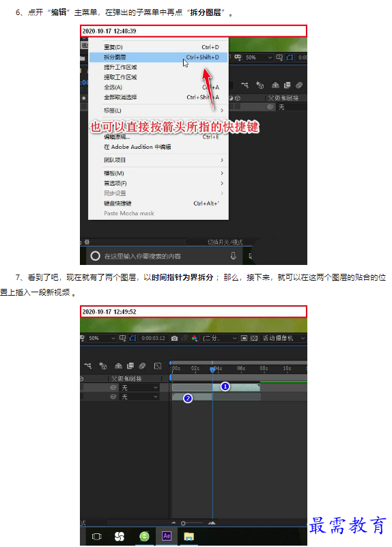Toggle shy layers icon in timeline screenshot
The width and height of the screenshot is (392, 547).
pos(119,365)
